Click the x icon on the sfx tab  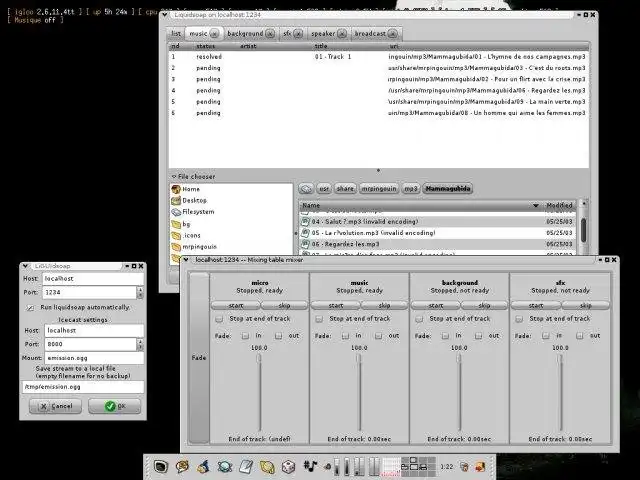pyautogui.click(x=298, y=33)
